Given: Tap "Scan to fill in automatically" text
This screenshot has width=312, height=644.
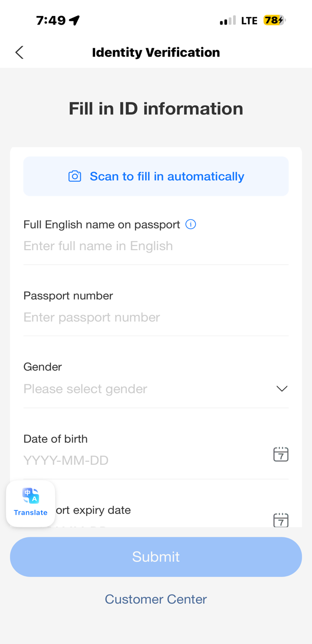Looking at the screenshot, I should [167, 176].
